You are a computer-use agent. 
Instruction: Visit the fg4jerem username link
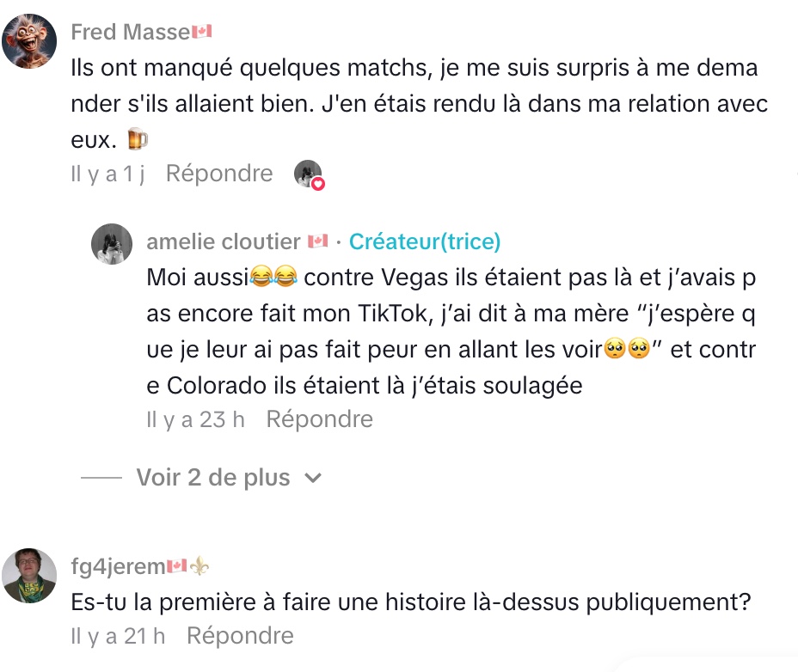pyautogui.click(x=117, y=565)
